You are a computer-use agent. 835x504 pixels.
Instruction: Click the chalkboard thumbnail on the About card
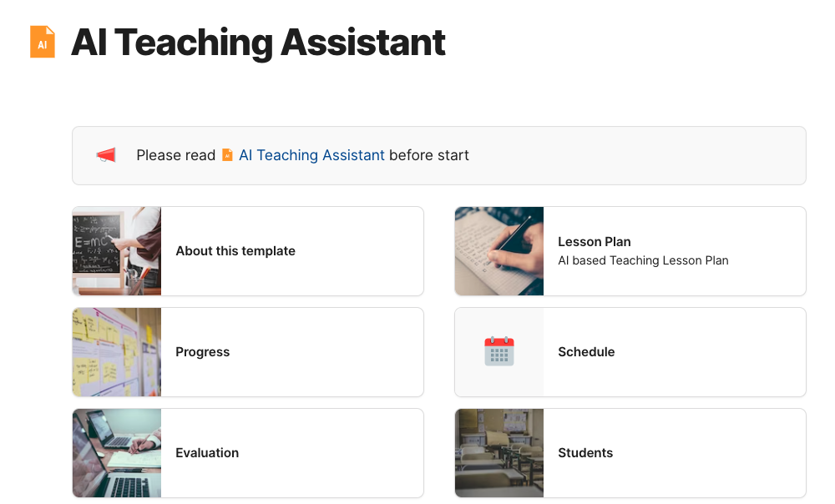pyautogui.click(x=116, y=250)
